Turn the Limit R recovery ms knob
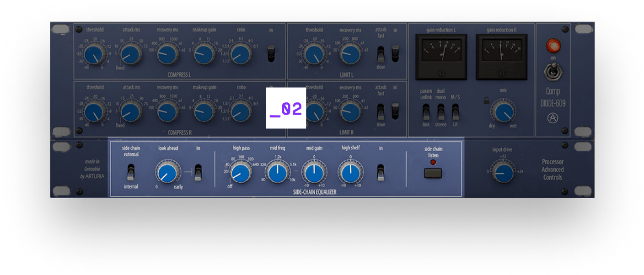This screenshot has width=644, height=275. (x=350, y=111)
